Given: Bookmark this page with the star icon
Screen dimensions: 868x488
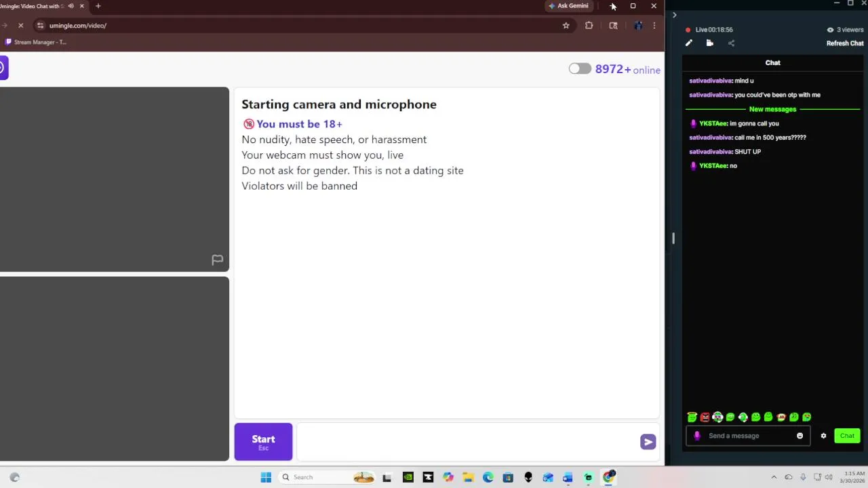Looking at the screenshot, I should [566, 26].
